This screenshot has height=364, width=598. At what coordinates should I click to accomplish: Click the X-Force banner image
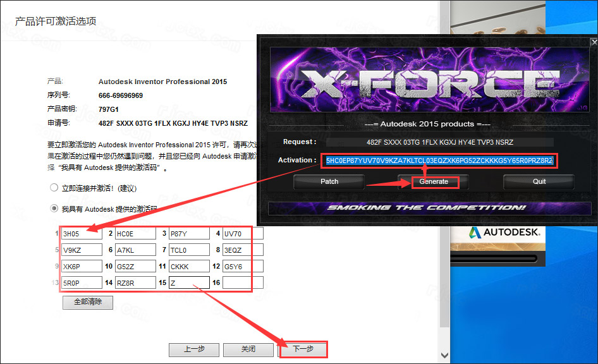pos(429,80)
